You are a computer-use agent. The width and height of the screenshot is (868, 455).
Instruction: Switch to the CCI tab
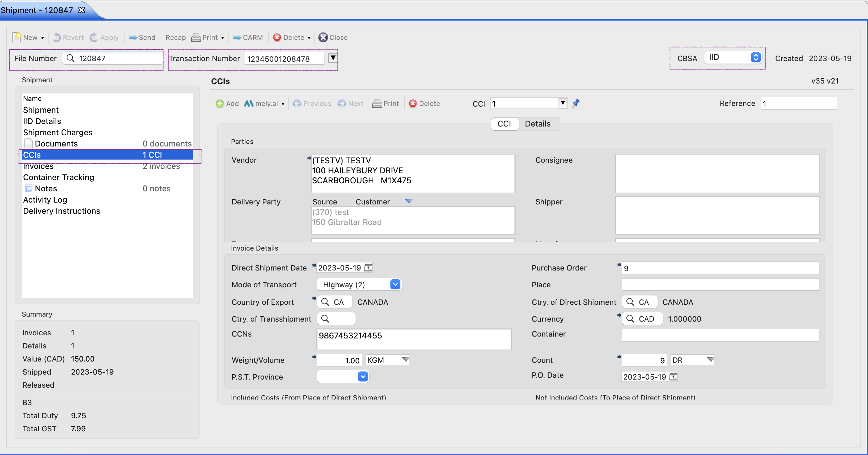[504, 124]
